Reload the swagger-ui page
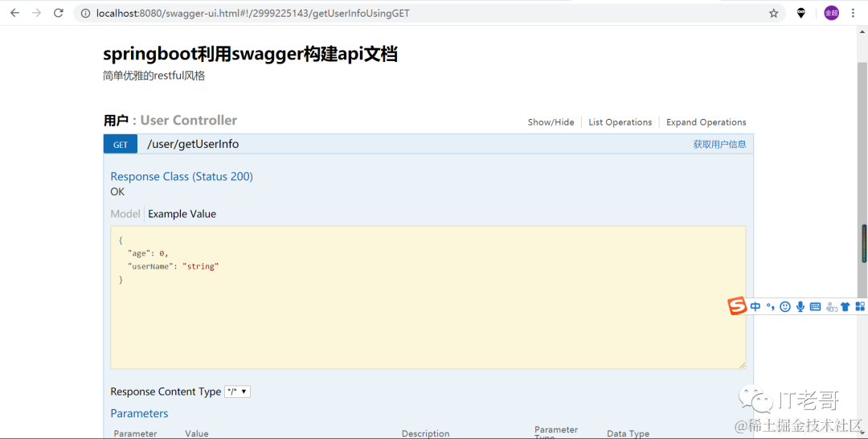Image resolution: width=868 pixels, height=439 pixels. click(58, 13)
